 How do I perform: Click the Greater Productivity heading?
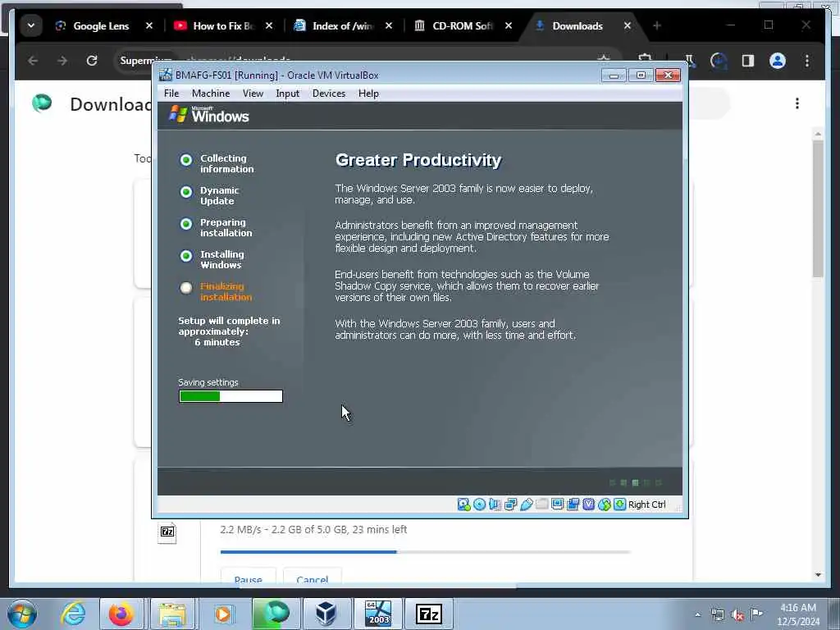click(x=418, y=160)
